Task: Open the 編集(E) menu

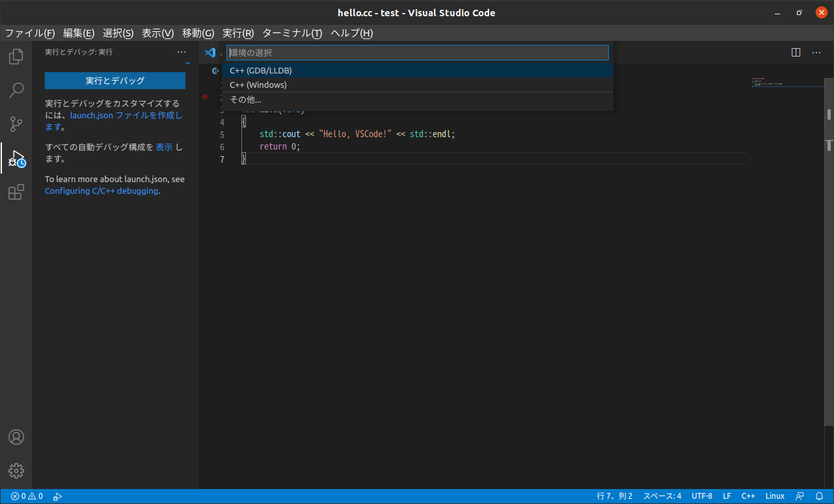Action: click(79, 33)
